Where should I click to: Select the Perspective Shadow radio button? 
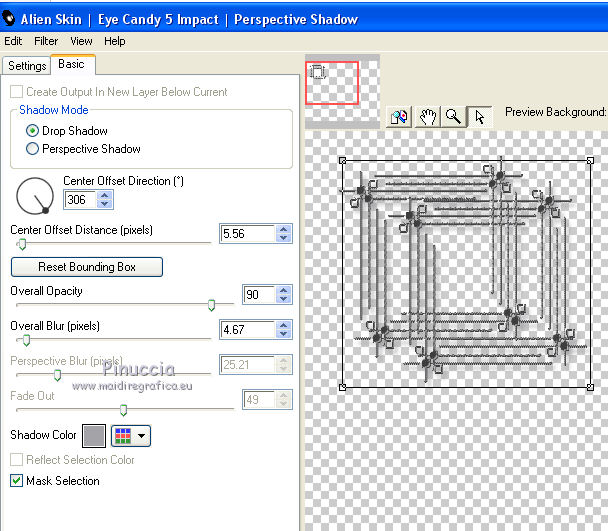pos(32,149)
